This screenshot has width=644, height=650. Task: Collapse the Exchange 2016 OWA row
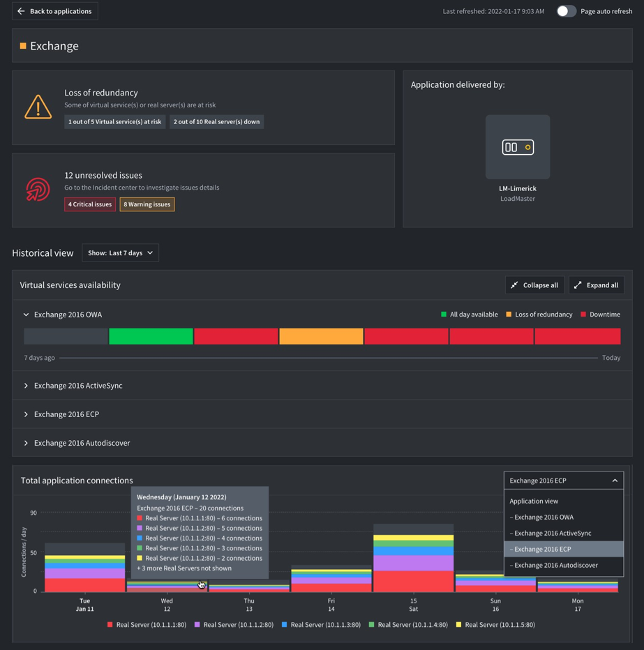point(26,315)
